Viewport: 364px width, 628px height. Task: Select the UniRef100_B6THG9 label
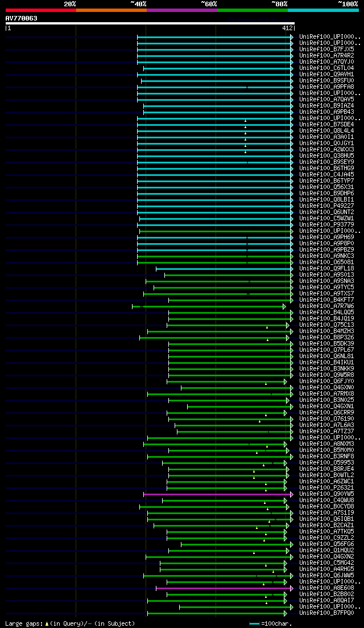[326, 168]
